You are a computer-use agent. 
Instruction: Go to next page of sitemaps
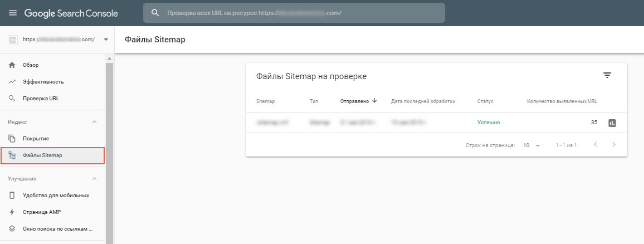[x=613, y=145]
